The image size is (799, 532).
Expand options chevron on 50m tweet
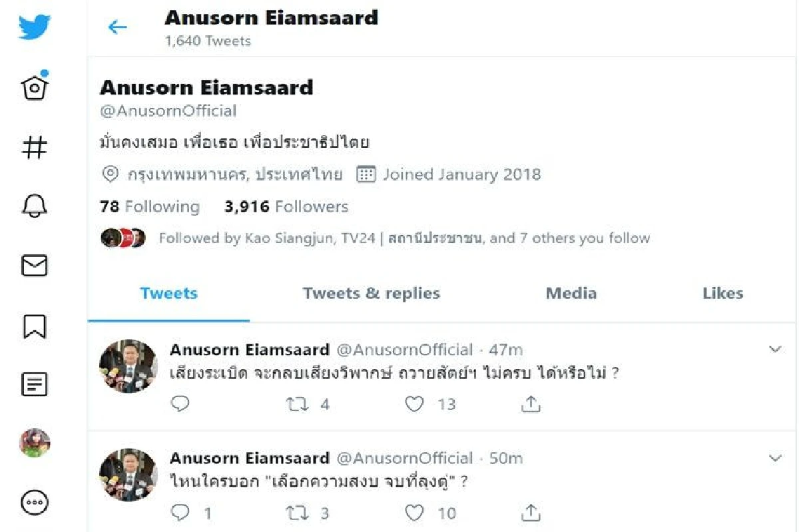point(775,458)
